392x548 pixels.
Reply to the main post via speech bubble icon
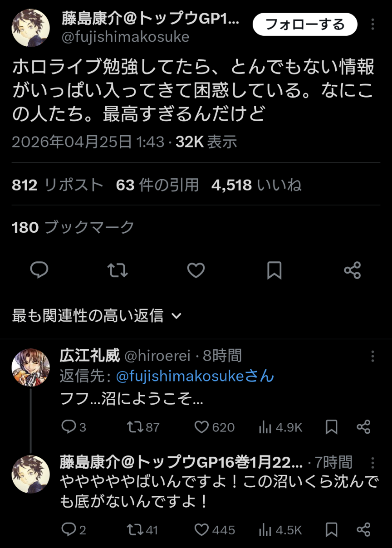[x=39, y=270]
